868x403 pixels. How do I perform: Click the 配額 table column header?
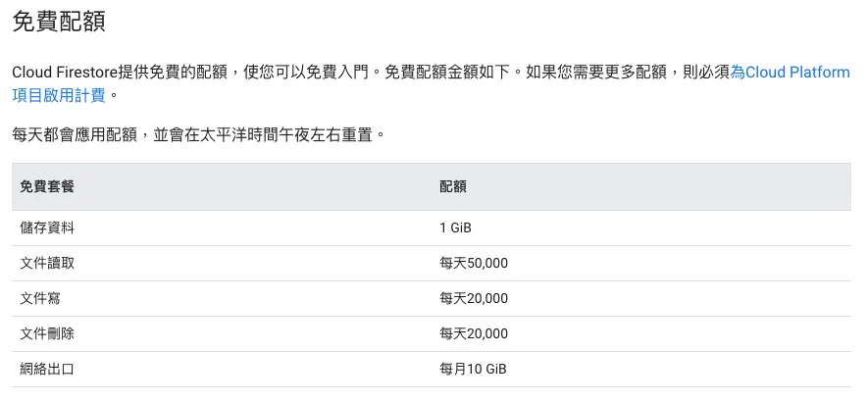click(x=453, y=186)
